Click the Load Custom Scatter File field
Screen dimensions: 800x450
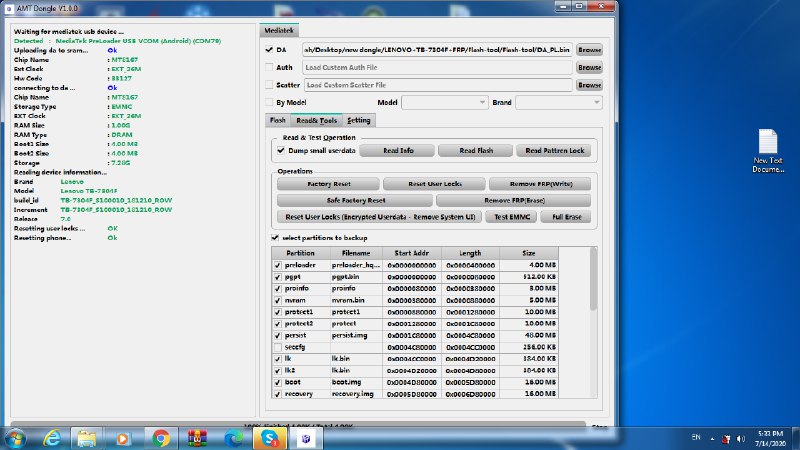pos(438,85)
